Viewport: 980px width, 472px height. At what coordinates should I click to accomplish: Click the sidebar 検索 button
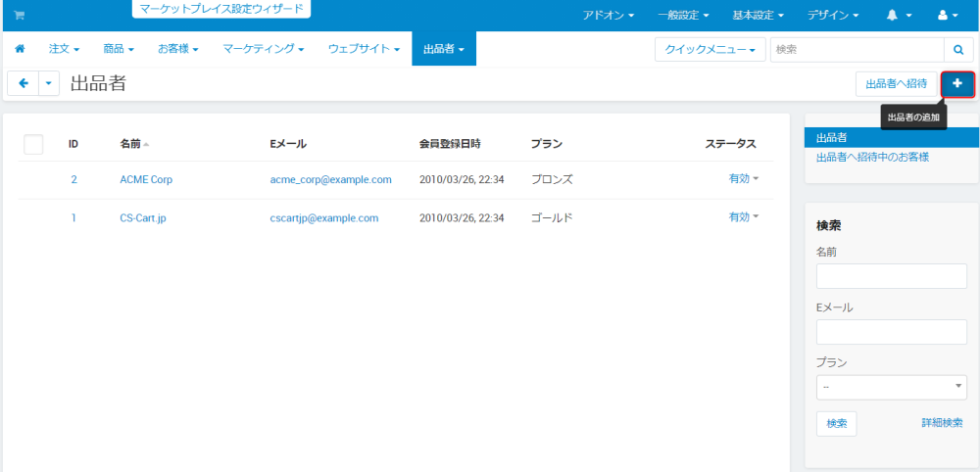coord(836,423)
